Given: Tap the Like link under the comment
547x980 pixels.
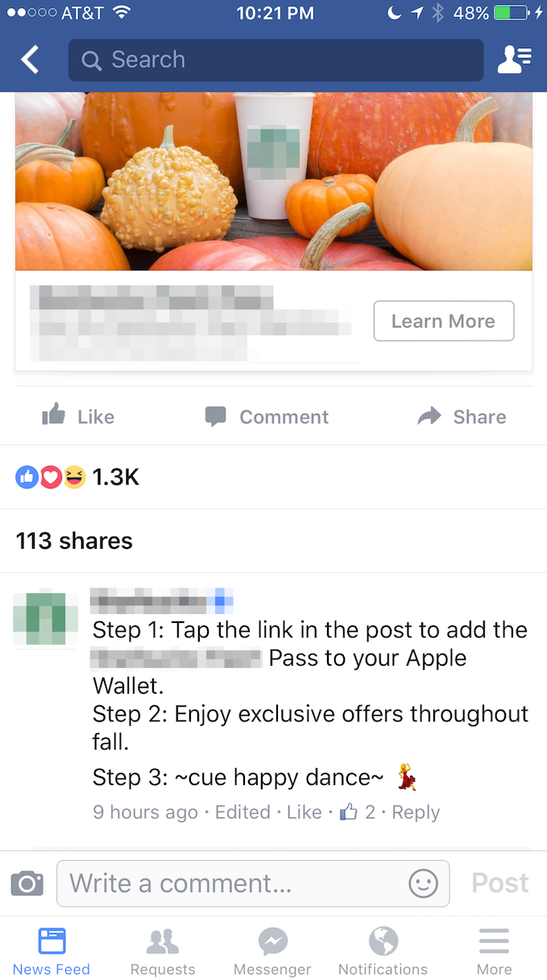Looking at the screenshot, I should [x=305, y=812].
